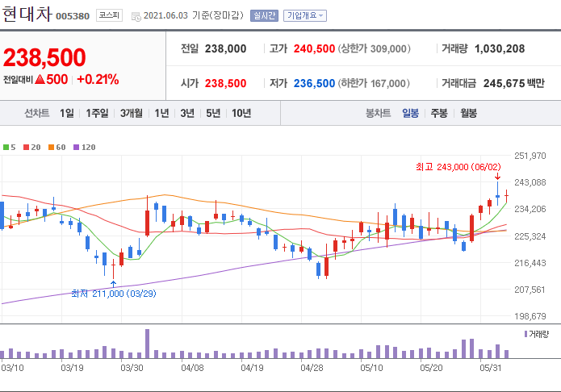561x392 pixels.
Task: Click the red up-triangle next to 500
Action: 40,79
